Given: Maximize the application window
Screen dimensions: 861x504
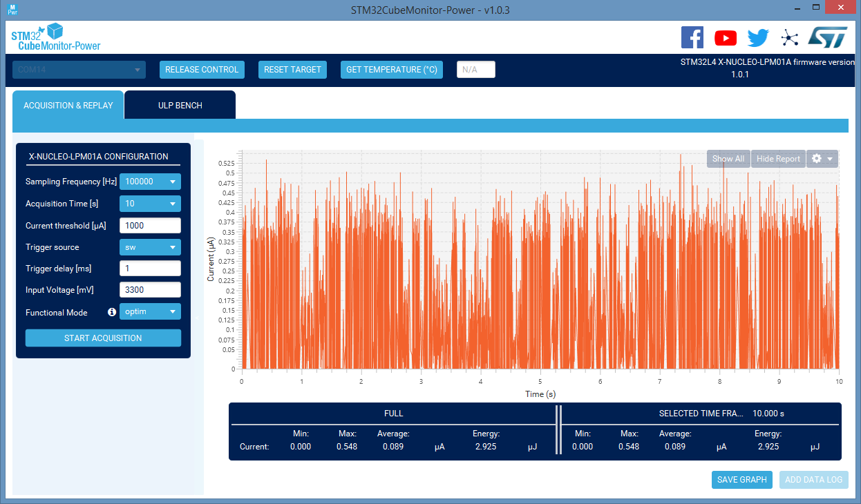Looking at the screenshot, I should [x=817, y=8].
